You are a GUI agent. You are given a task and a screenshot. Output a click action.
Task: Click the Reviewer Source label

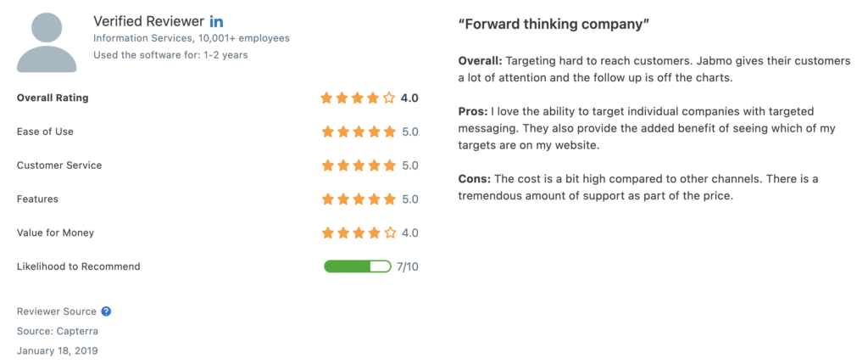(57, 311)
